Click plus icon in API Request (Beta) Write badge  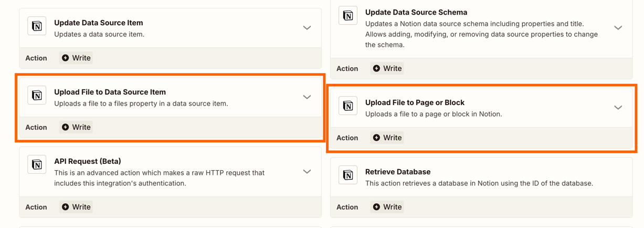[x=66, y=207]
